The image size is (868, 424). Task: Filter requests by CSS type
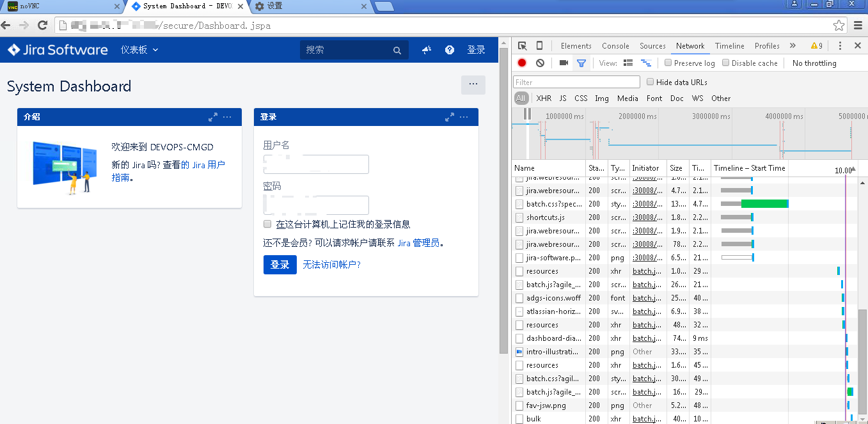[x=581, y=98]
